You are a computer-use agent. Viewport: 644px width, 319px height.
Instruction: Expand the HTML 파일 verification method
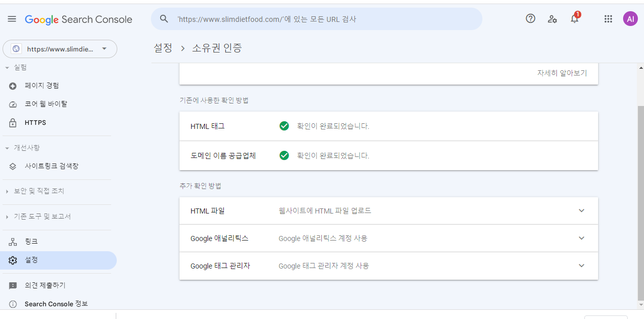[581, 210]
